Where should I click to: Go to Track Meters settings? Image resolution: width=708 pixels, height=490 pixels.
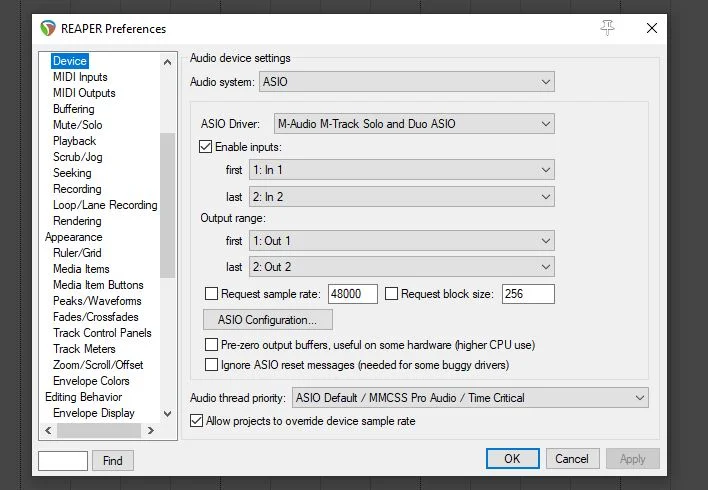(x=84, y=349)
